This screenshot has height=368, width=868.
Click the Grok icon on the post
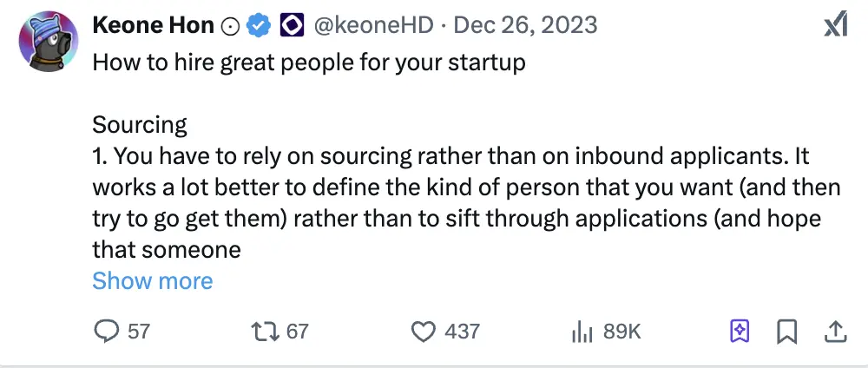(835, 26)
